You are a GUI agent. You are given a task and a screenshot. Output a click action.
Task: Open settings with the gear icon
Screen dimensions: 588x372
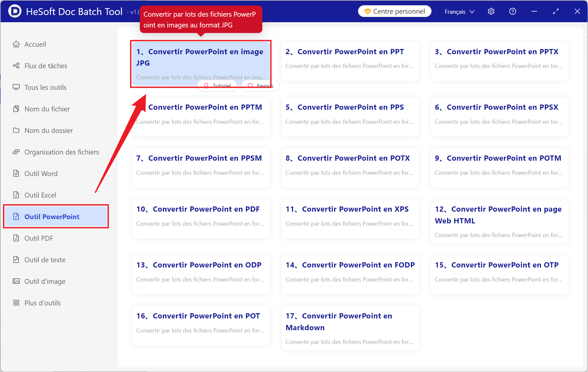click(491, 11)
